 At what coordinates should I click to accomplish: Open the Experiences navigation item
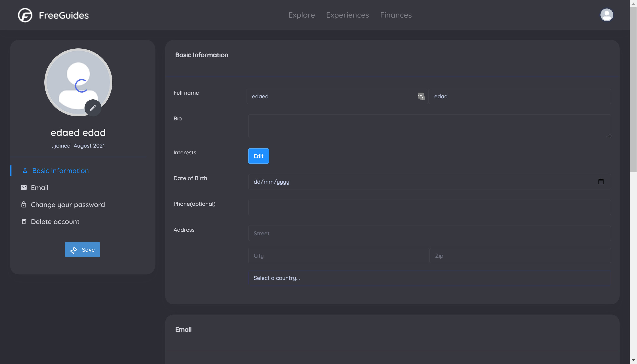click(x=347, y=15)
